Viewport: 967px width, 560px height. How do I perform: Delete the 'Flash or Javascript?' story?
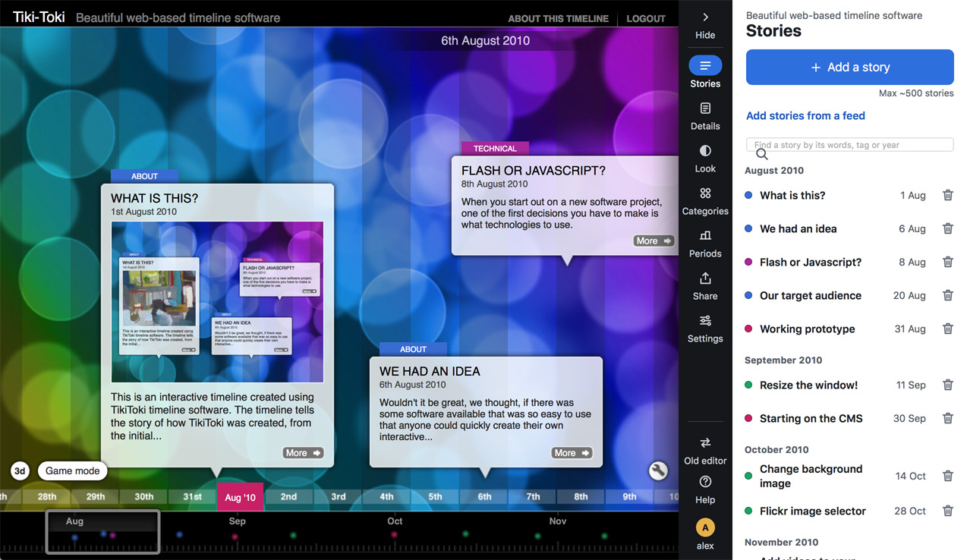tap(948, 262)
